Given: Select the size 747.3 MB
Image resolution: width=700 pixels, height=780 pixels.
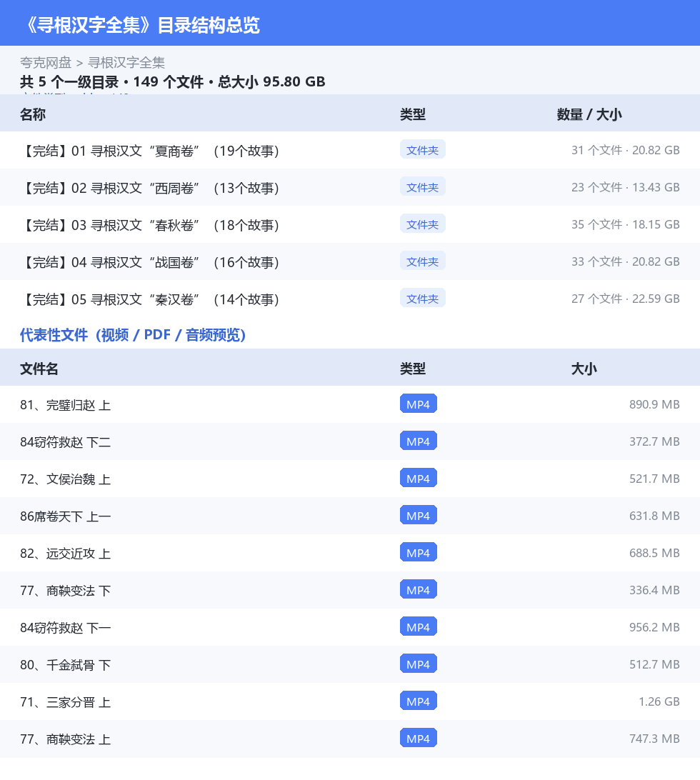Looking at the screenshot, I should click(x=654, y=739).
